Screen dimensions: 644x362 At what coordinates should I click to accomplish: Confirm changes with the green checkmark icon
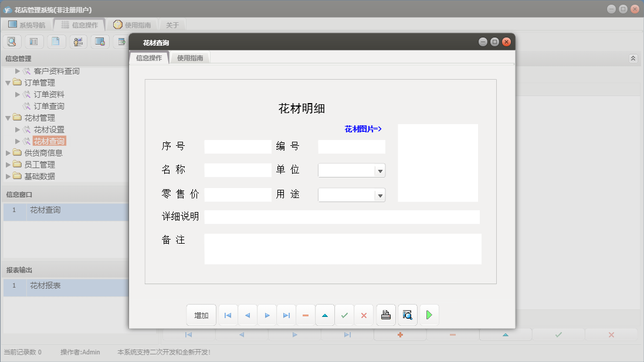coord(344,315)
